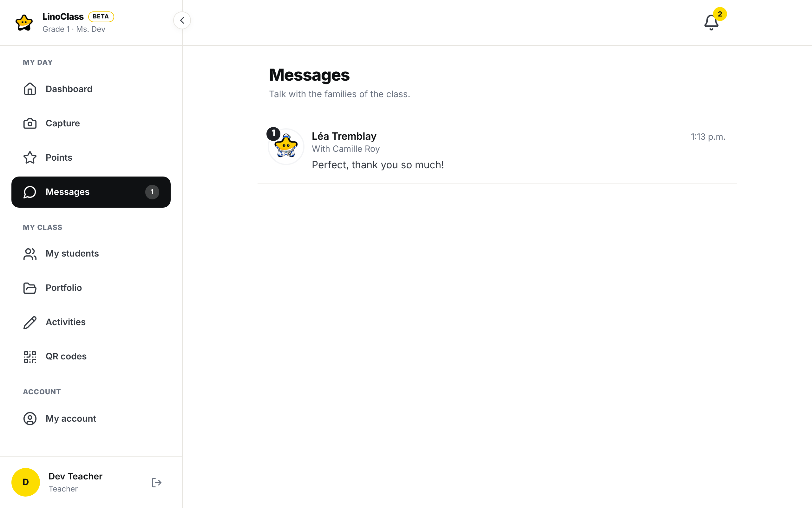The image size is (812, 508).
Task: Navigate to Points in the sidebar
Action: tap(91, 157)
